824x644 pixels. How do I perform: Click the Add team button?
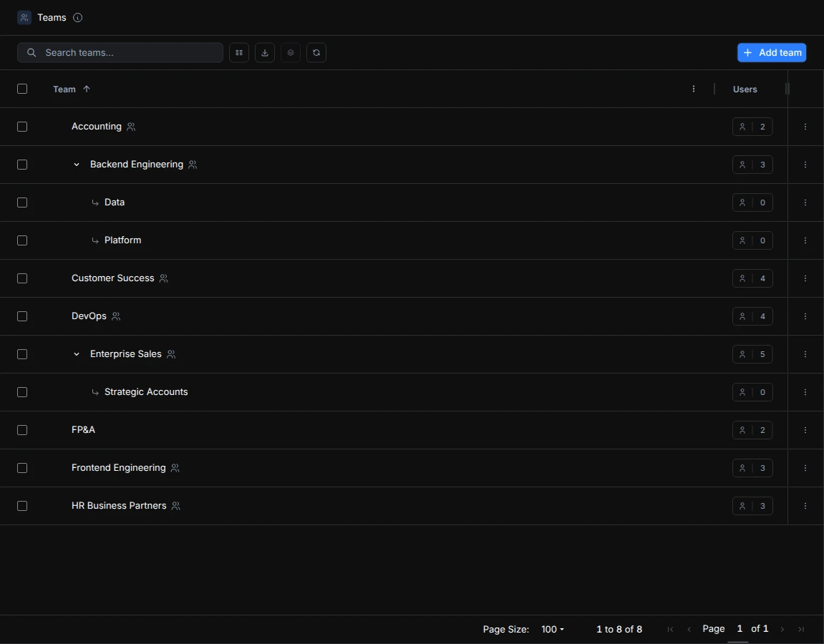pos(772,52)
